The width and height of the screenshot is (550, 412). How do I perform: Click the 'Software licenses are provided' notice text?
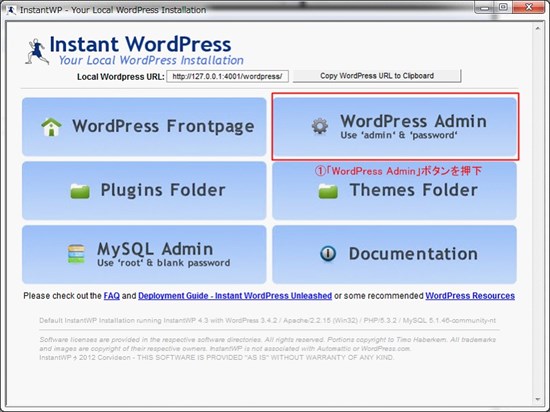pos(268,344)
